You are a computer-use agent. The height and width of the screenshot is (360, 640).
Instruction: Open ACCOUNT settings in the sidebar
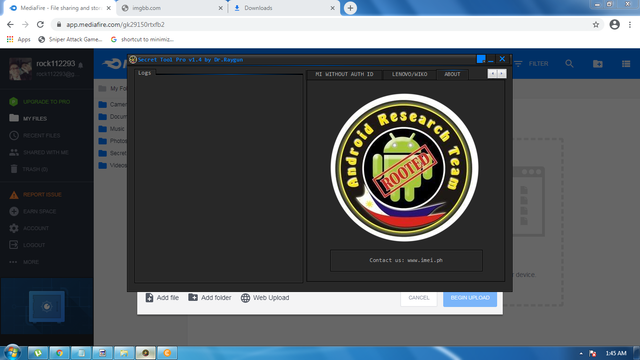pos(29,228)
